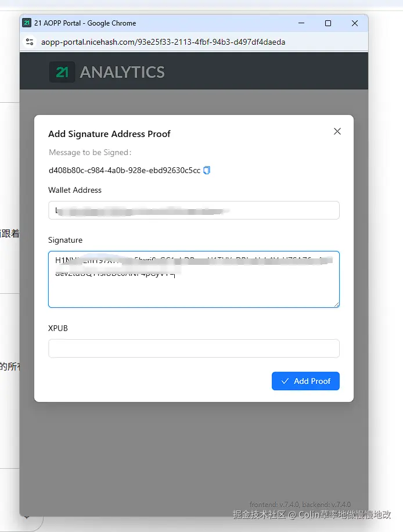Focus the empty XPUB input field
This screenshot has width=403, height=532.
pyautogui.click(x=193, y=348)
